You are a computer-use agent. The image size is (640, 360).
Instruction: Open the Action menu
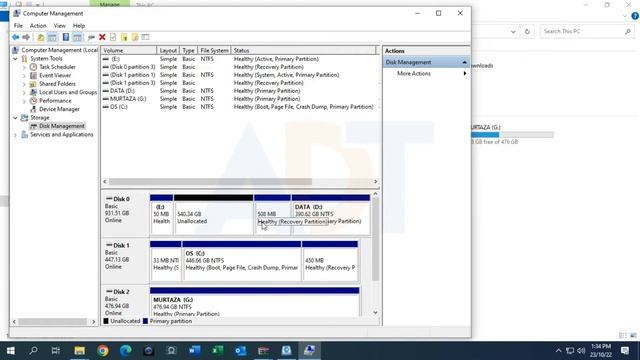[38, 25]
